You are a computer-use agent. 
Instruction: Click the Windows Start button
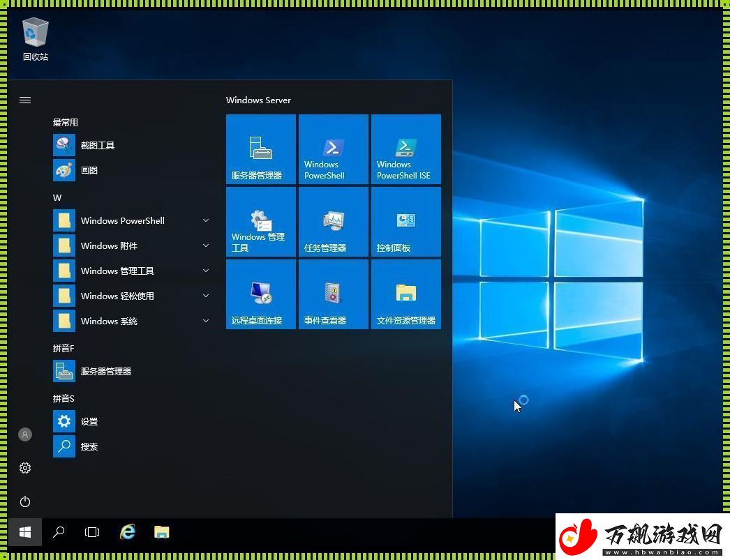click(25, 532)
